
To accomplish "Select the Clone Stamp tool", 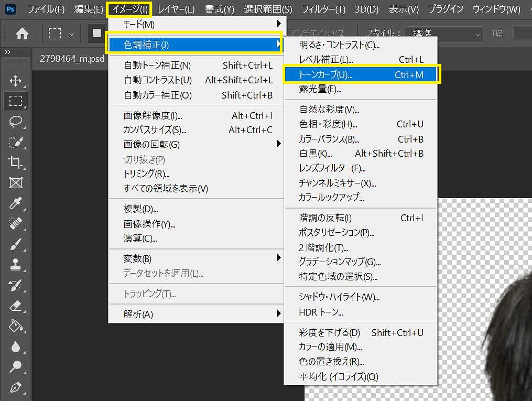I will pyautogui.click(x=16, y=265).
